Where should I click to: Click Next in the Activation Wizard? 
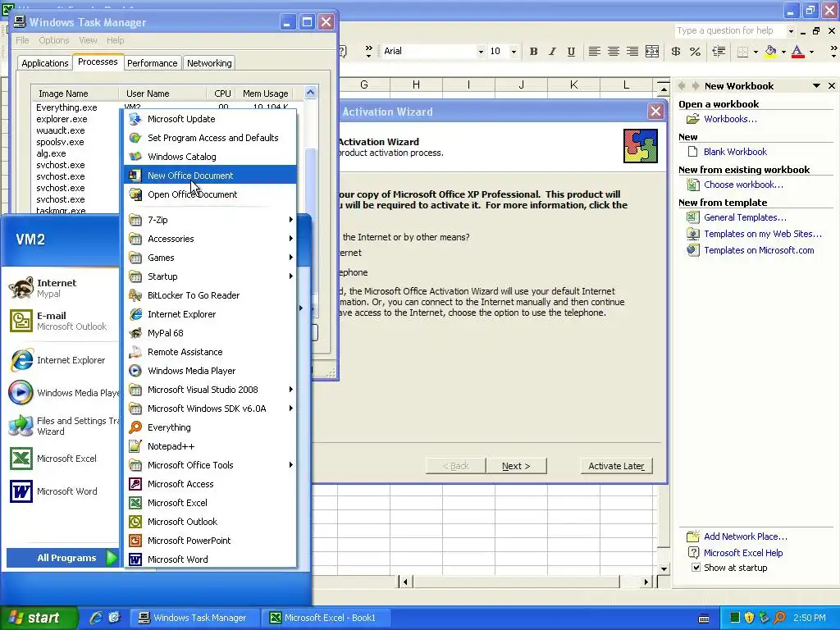coord(516,466)
